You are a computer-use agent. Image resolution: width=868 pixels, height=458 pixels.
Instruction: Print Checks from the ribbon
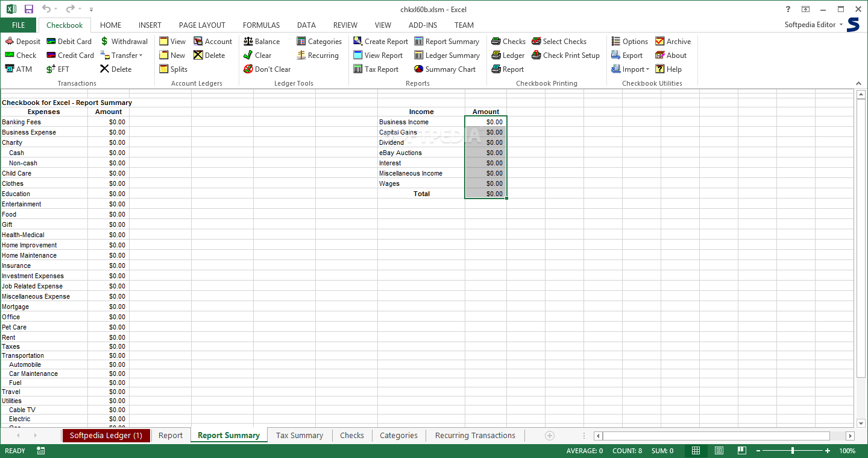click(509, 42)
